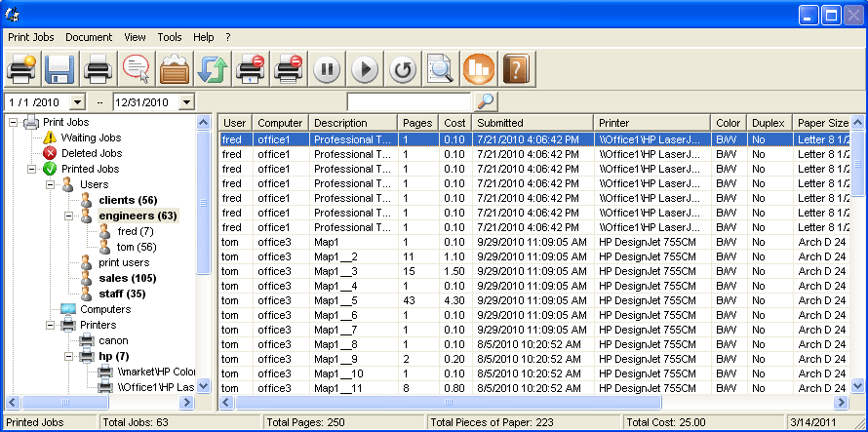
Task: Open the orange bar chart reports icon
Action: coord(479,68)
